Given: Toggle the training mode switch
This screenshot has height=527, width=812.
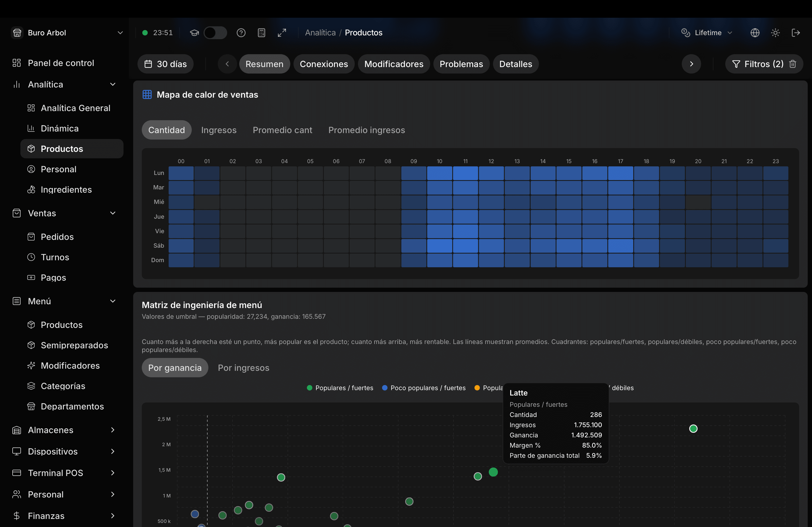Looking at the screenshot, I should [x=215, y=33].
